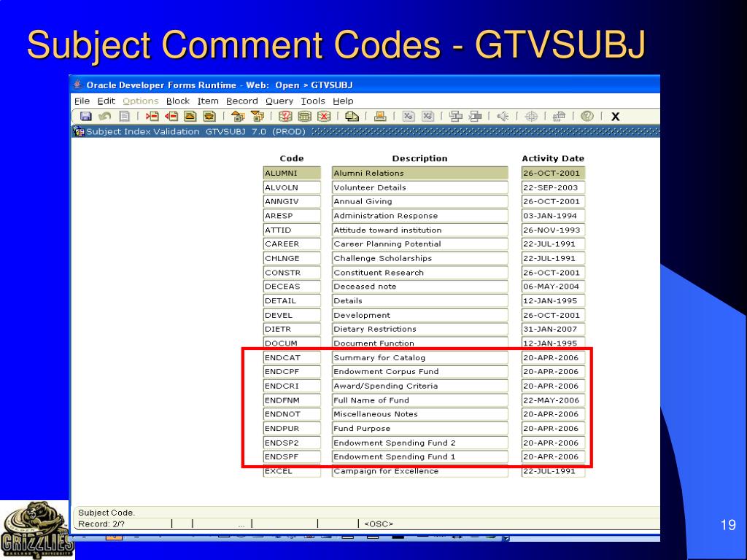Viewport: 747px width, 560px height.
Task: Click the crosshair target toolbar icon
Action: [531, 116]
